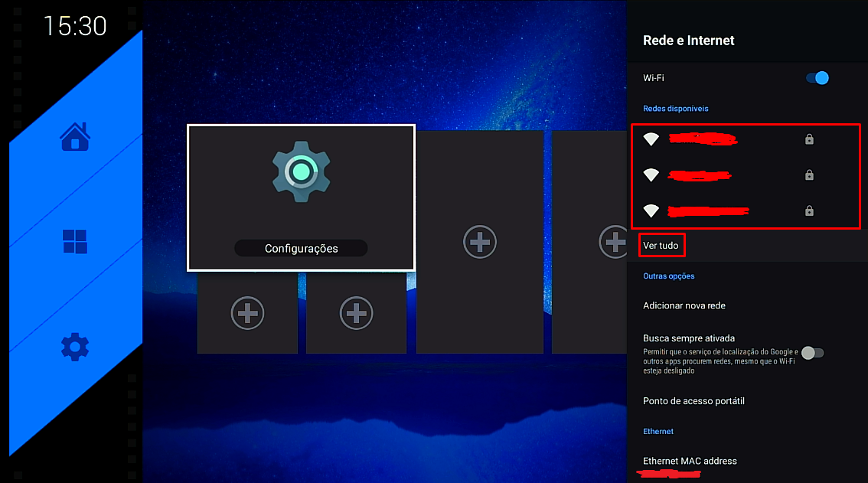The image size is (868, 483).
Task: Click the Redes disponíveis section label
Action: coord(675,109)
